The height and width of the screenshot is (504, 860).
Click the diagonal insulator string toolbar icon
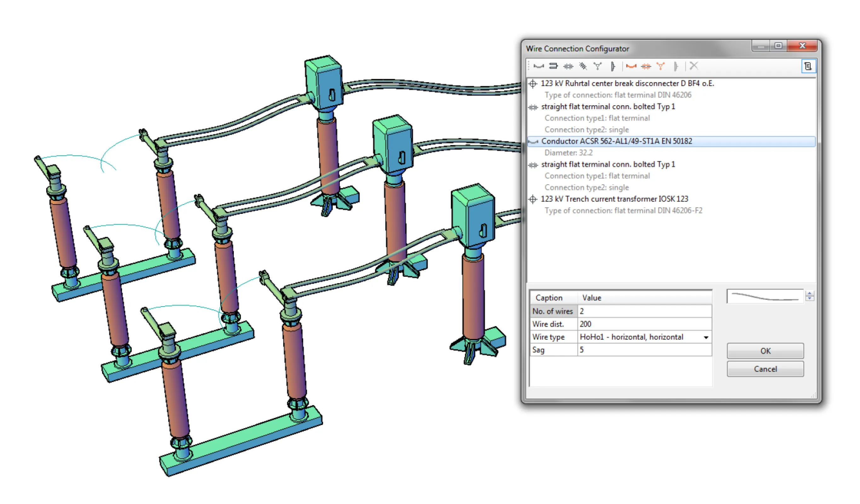tap(583, 66)
